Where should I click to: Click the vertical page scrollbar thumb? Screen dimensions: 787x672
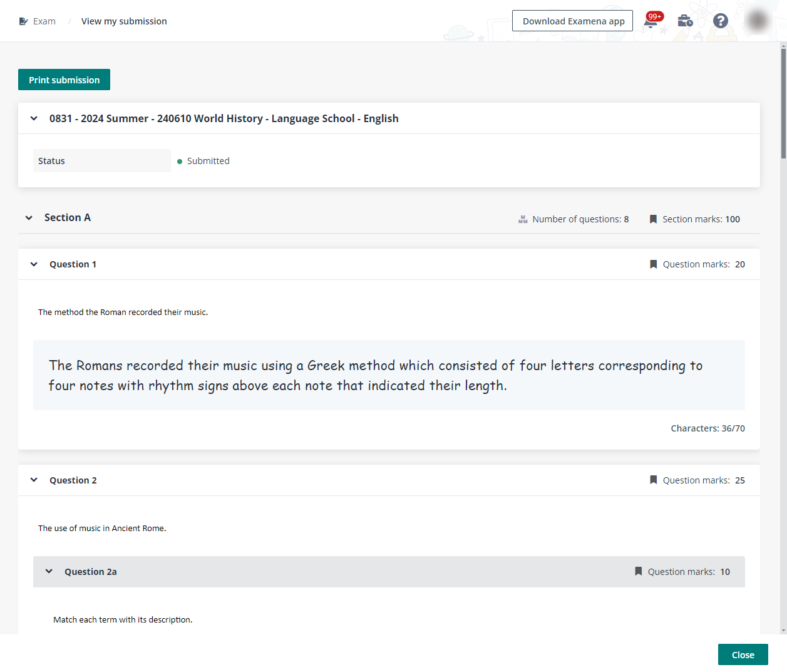(783, 103)
